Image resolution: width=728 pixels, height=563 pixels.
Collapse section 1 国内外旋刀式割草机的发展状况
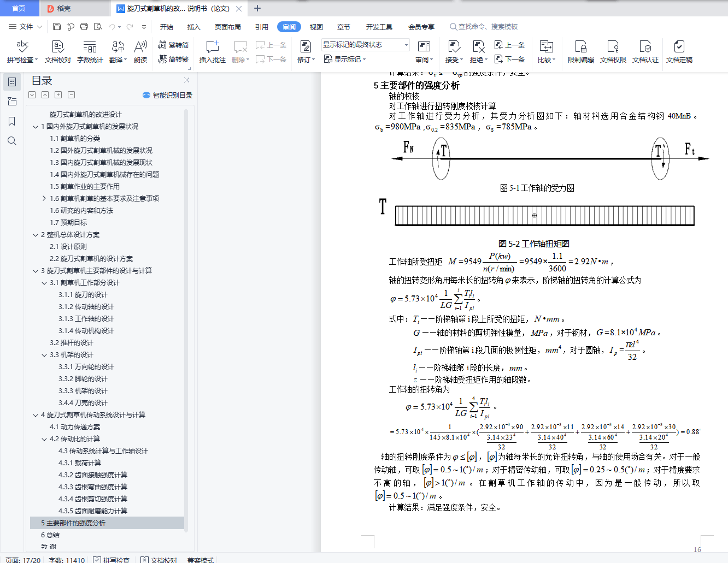tap(36, 127)
